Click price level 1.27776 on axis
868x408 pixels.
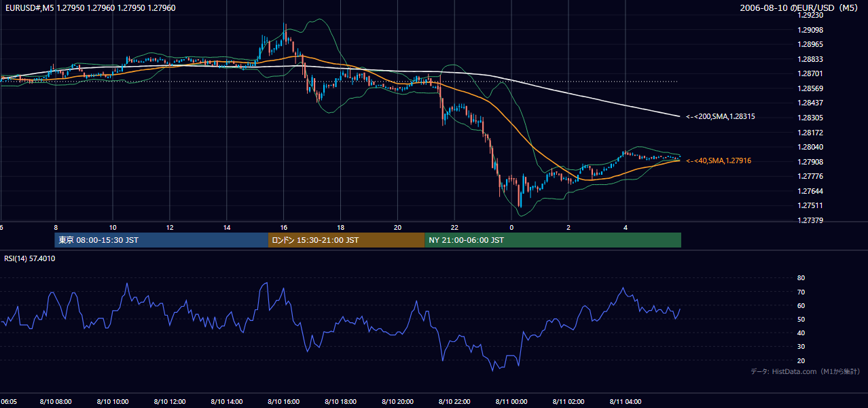click(x=811, y=176)
